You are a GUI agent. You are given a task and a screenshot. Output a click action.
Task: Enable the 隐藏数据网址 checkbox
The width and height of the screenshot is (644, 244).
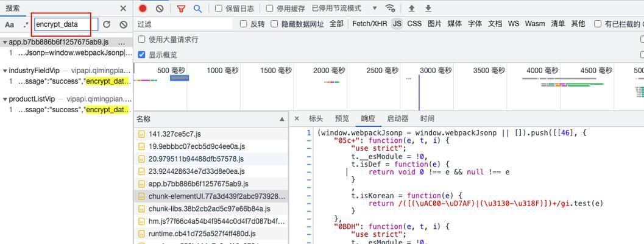coord(274,24)
